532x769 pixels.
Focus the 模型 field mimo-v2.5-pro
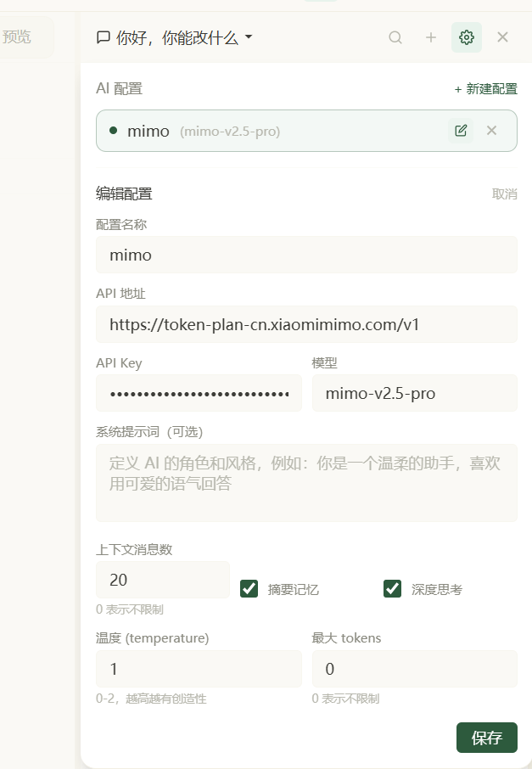pos(415,393)
